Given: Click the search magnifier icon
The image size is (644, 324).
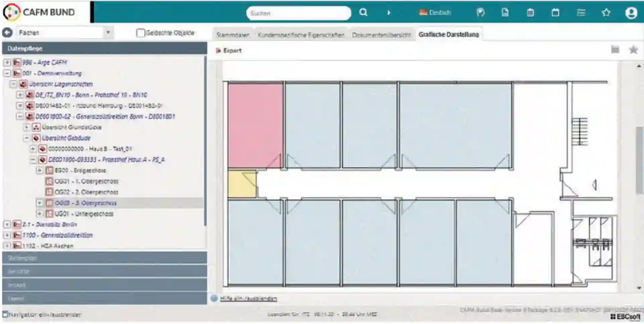Looking at the screenshot, I should point(363,13).
